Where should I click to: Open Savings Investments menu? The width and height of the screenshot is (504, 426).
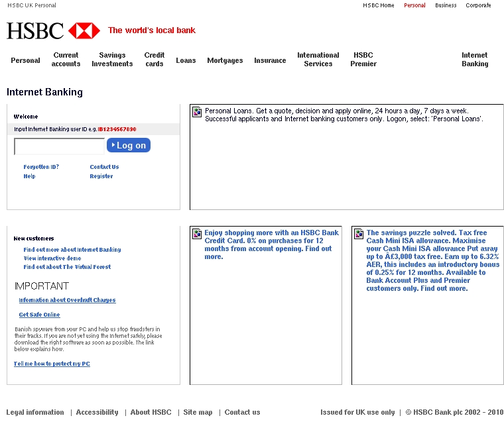112,60
